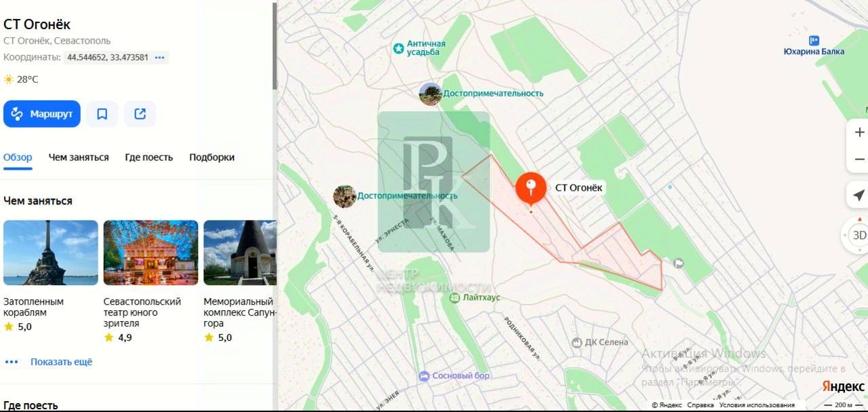Select the Лайтхаус map marker

(x=454, y=297)
